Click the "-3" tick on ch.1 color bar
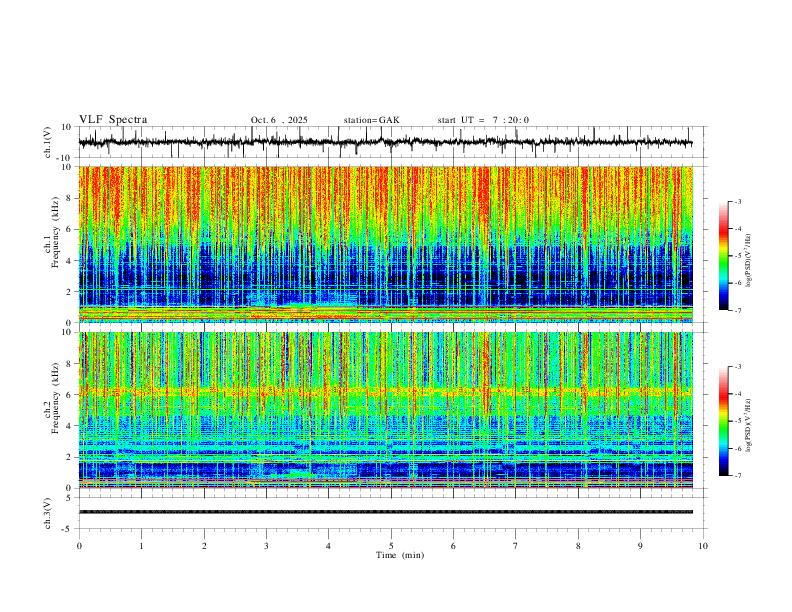Screen dimensions: 792x612 coord(738,201)
